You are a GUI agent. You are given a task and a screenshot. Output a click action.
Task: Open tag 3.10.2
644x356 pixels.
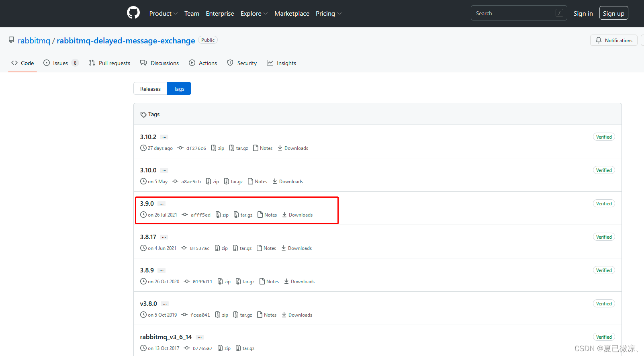(x=148, y=137)
